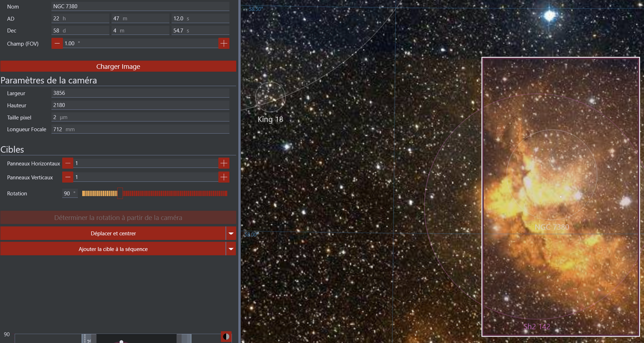Image resolution: width=644 pixels, height=343 pixels.
Task: Focus the Dec seconds field
Action: point(200,31)
